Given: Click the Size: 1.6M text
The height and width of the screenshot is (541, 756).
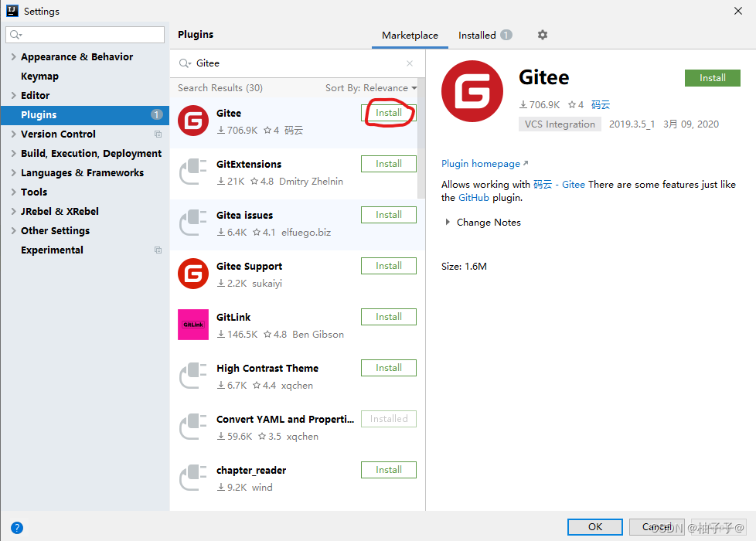Looking at the screenshot, I should click(464, 266).
